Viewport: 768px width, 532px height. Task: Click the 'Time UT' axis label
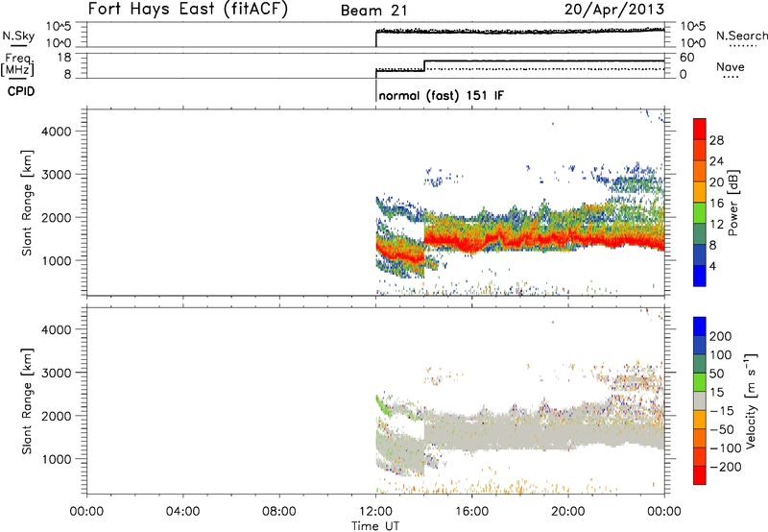[375, 526]
